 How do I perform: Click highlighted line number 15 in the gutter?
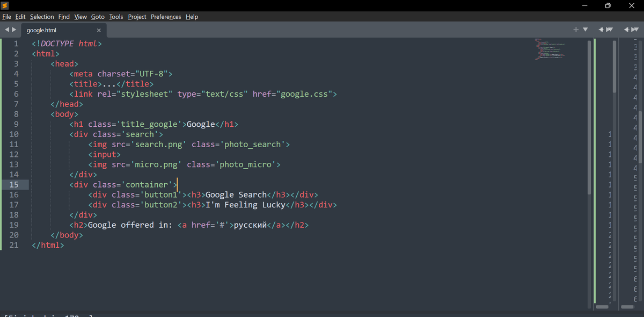click(x=14, y=184)
